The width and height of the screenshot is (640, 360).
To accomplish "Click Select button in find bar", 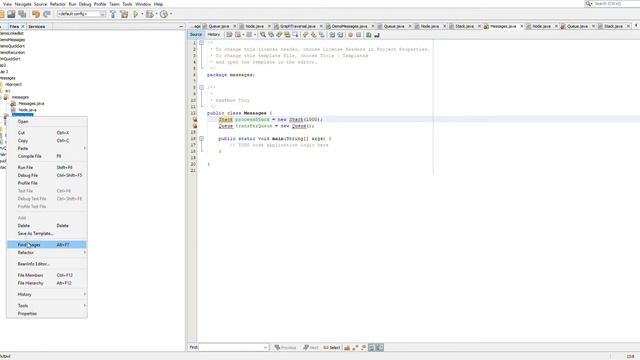I will (x=332, y=348).
